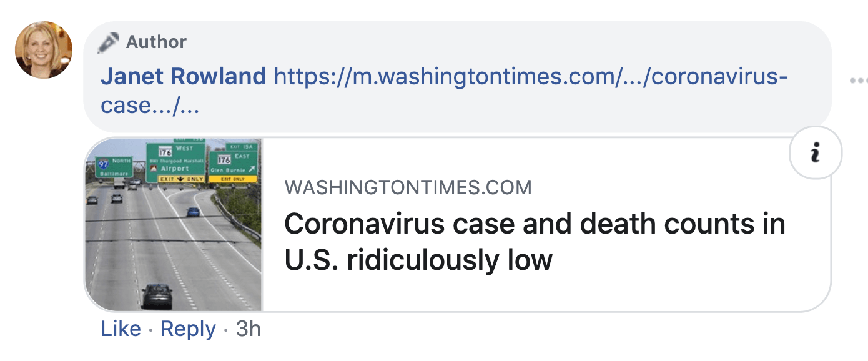Open Janet Rowland's profile name link
The width and height of the screenshot is (868, 361).
pos(184,77)
